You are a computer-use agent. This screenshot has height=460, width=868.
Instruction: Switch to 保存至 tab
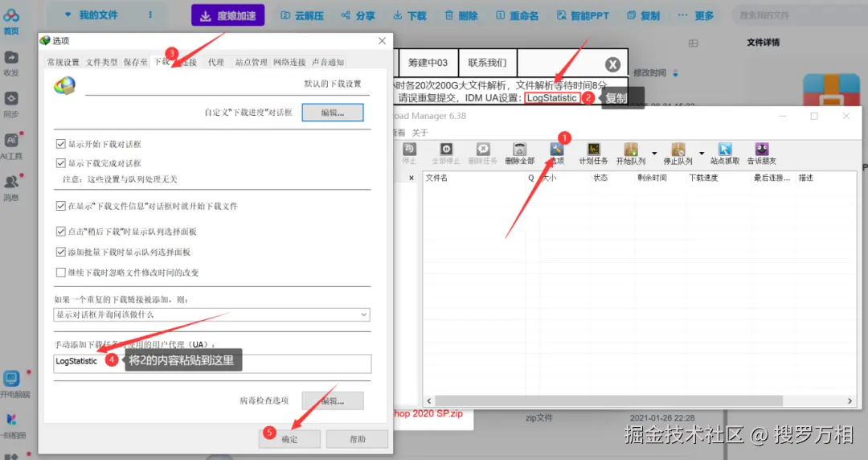tap(136, 62)
